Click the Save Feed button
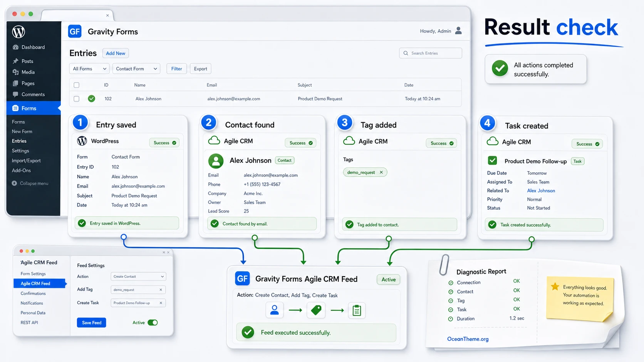Image resolution: width=644 pixels, height=362 pixels. tap(92, 323)
